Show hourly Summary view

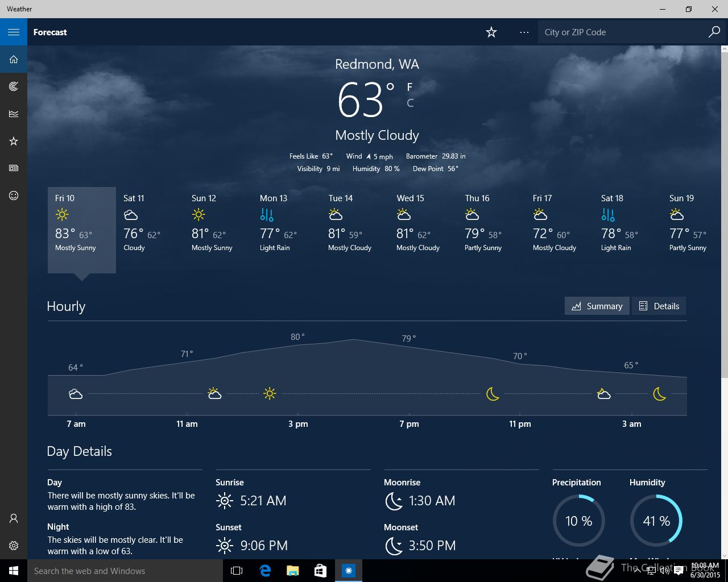pos(597,306)
